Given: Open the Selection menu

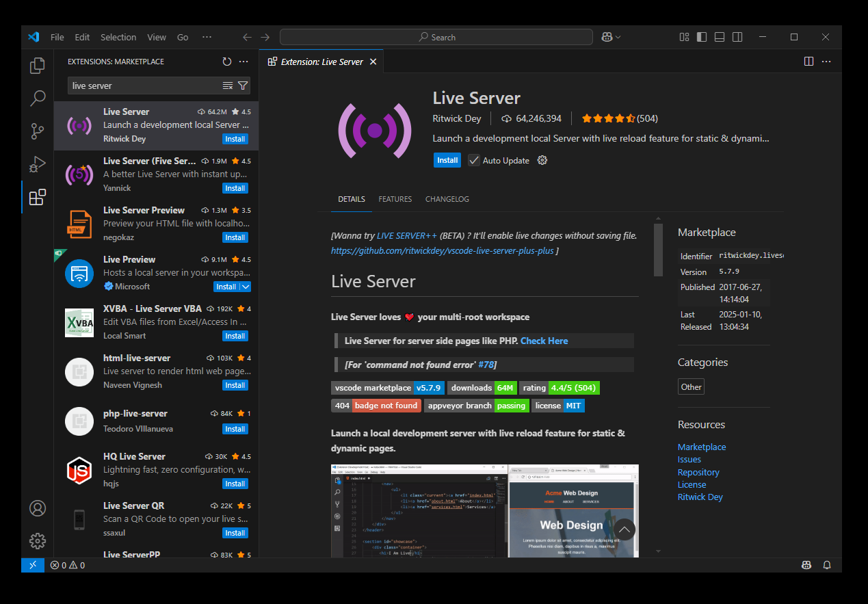Looking at the screenshot, I should [118, 37].
